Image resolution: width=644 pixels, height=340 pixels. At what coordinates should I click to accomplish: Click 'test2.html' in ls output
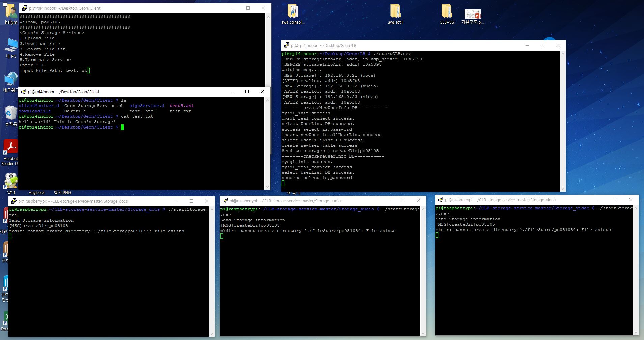143,111
